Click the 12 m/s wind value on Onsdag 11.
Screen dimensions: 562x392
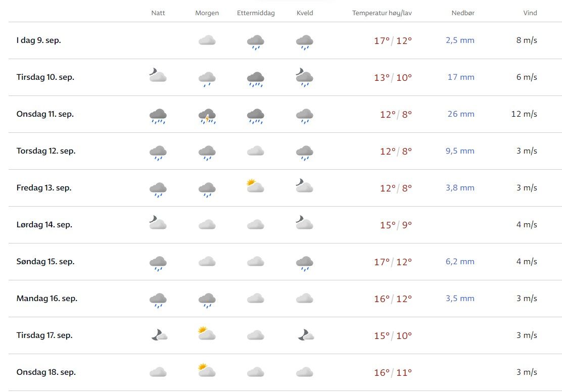(524, 114)
